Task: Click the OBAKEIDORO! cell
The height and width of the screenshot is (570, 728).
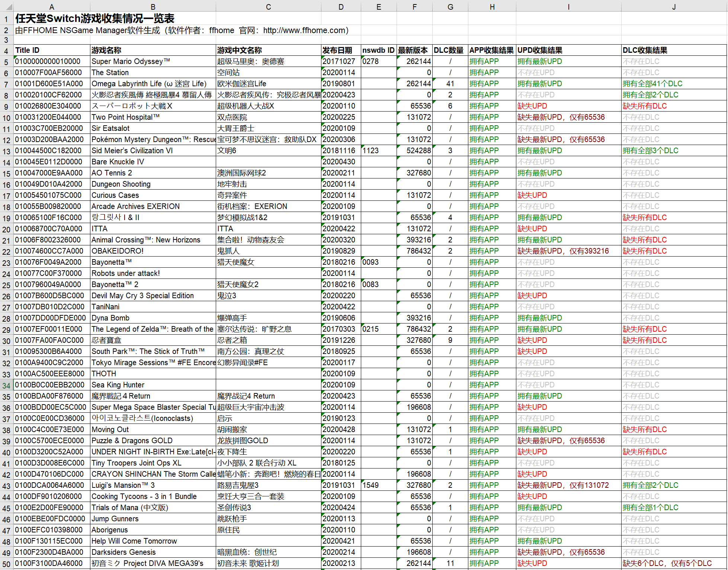Action: tap(153, 251)
